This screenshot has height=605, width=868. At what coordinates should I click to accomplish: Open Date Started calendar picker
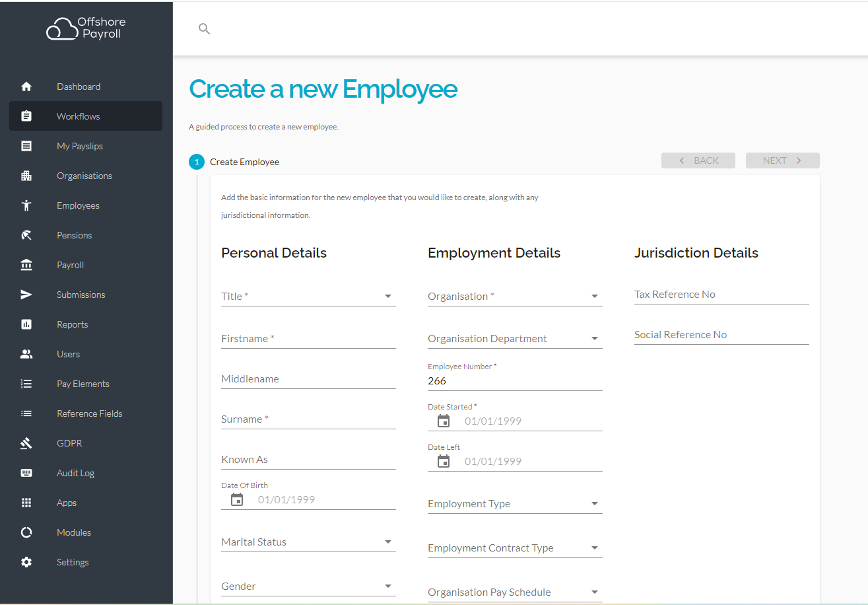tap(444, 421)
